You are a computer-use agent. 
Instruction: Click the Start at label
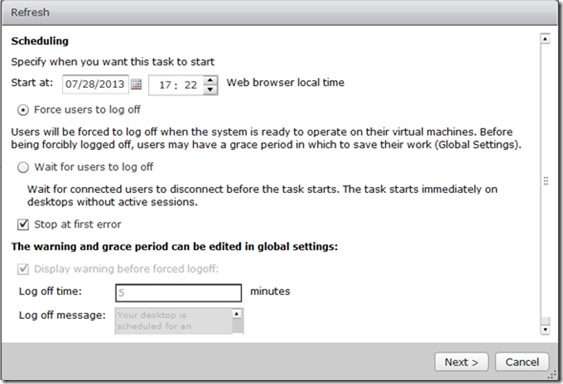point(32,83)
